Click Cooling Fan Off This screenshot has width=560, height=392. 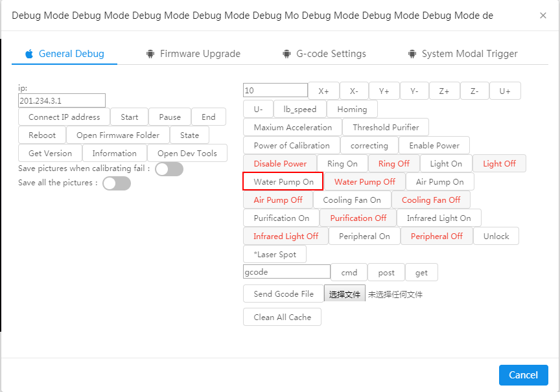[431, 200]
